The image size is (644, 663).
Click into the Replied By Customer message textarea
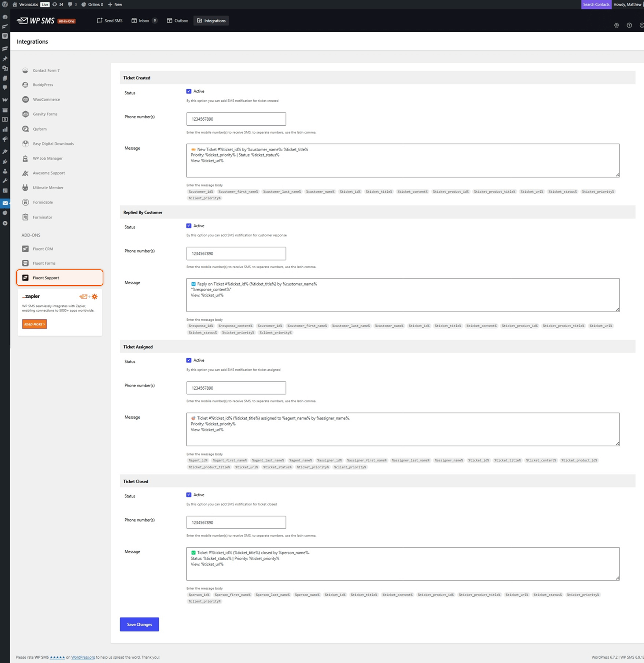pyautogui.click(x=403, y=295)
